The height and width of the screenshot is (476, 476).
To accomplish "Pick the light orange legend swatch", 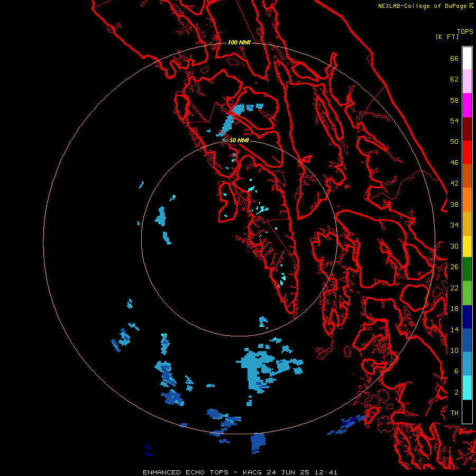I will click(x=467, y=200).
